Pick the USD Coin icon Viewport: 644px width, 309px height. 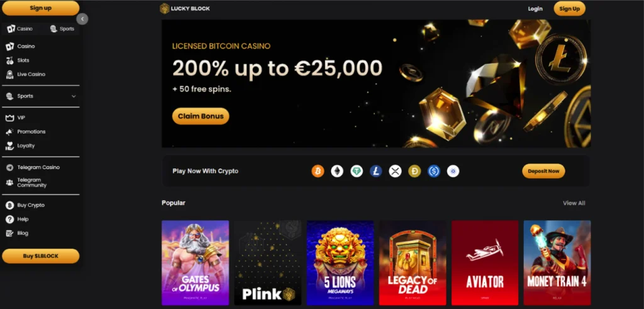pos(434,171)
